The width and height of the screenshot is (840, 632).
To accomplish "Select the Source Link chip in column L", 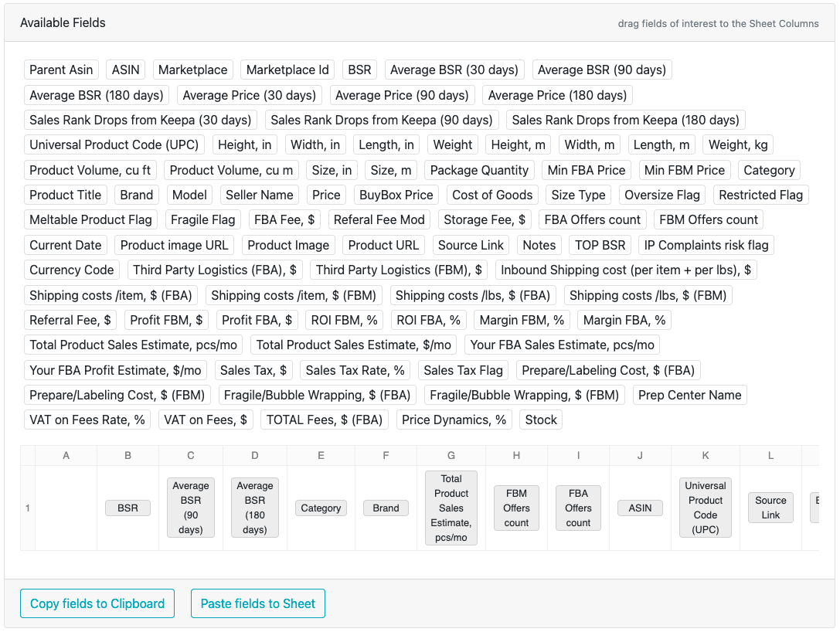I will (770, 508).
